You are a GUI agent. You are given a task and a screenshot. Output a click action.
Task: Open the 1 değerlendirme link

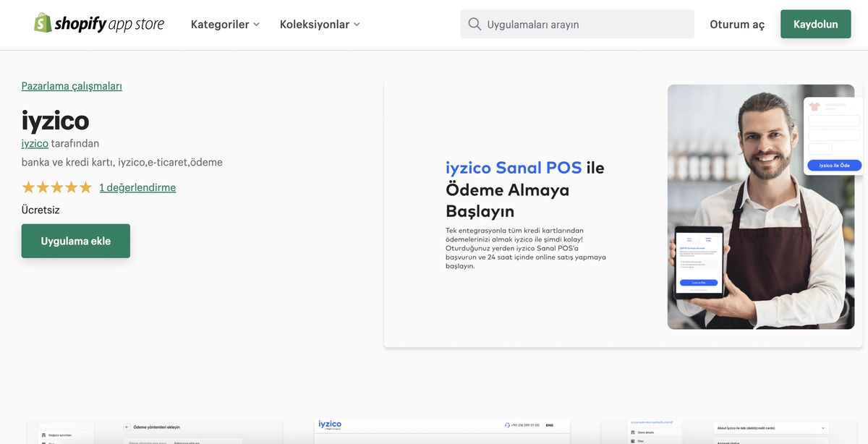point(137,187)
